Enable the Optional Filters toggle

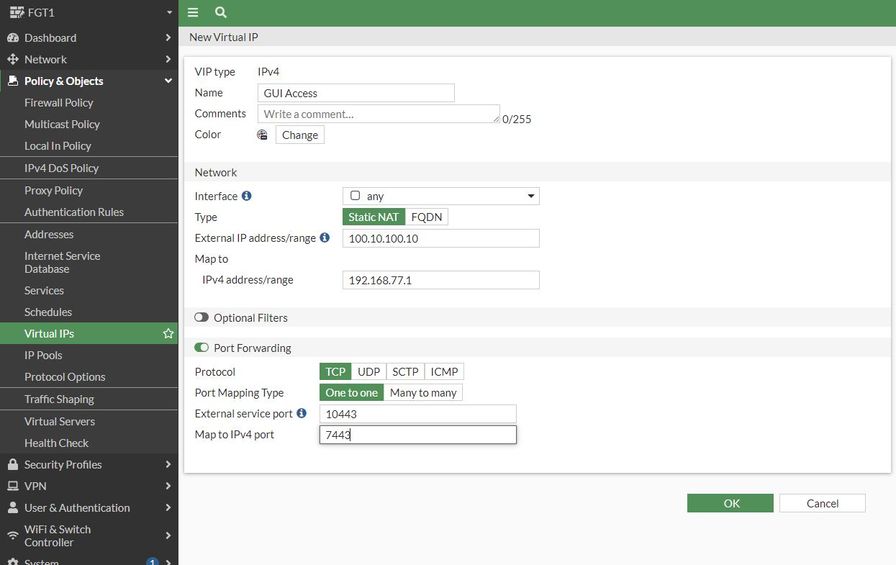201,317
